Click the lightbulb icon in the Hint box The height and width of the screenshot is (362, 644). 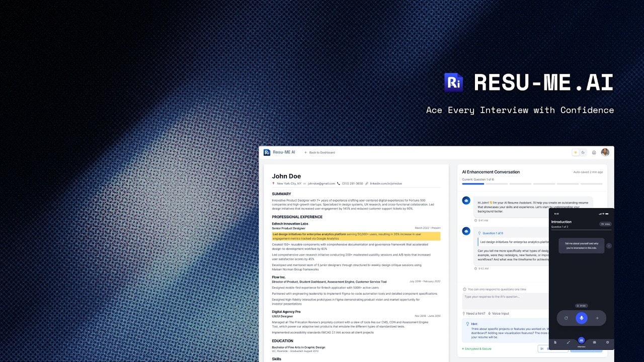click(467, 324)
